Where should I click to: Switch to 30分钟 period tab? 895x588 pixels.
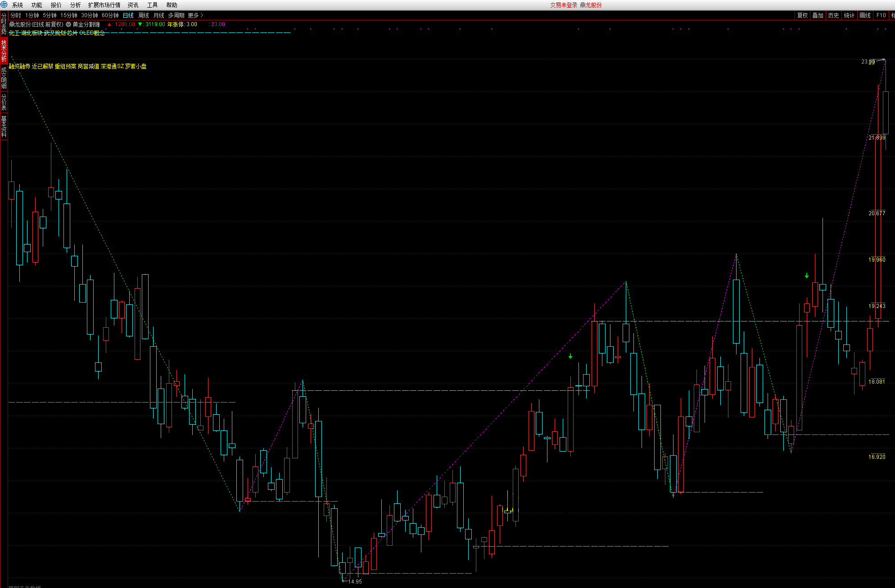90,15
